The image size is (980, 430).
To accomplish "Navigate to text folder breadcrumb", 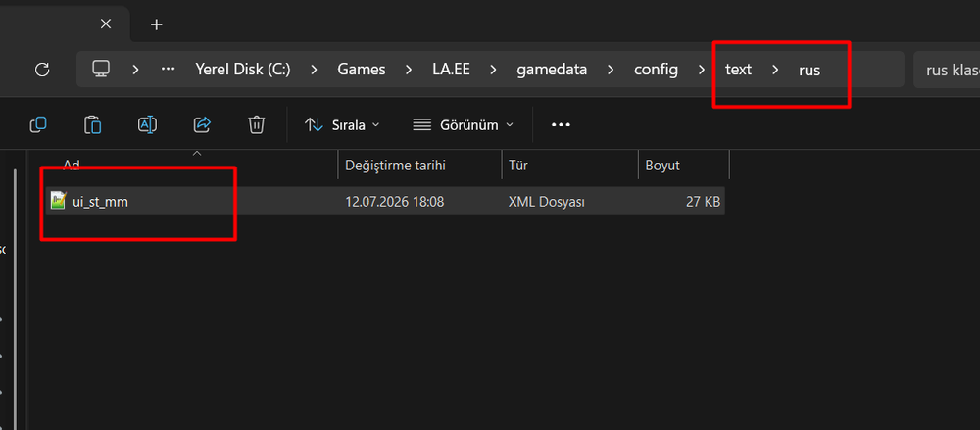I will 738,70.
